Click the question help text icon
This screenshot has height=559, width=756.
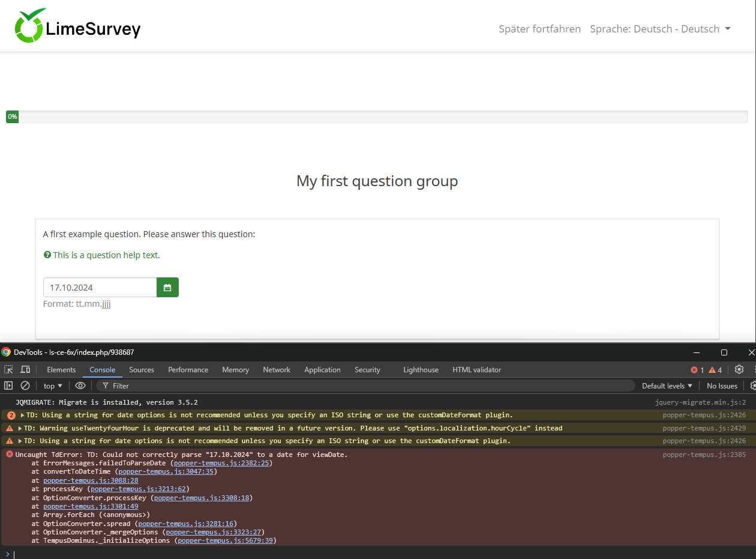coord(47,255)
